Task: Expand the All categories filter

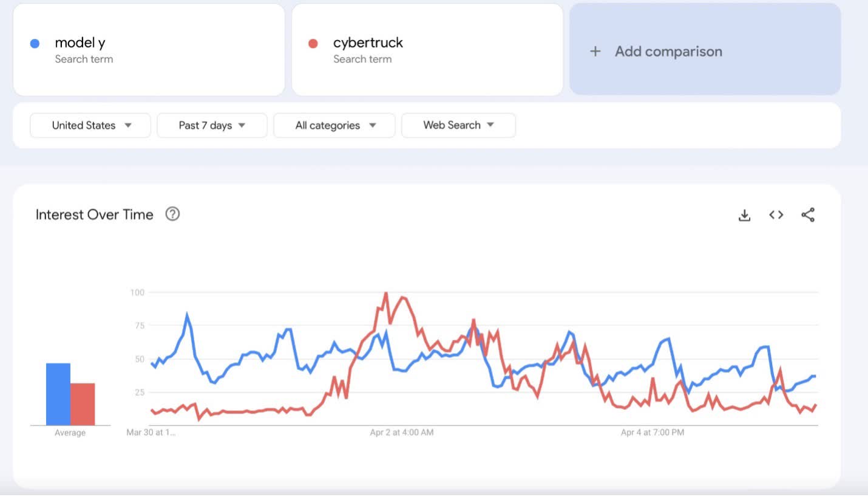Action: (x=334, y=125)
